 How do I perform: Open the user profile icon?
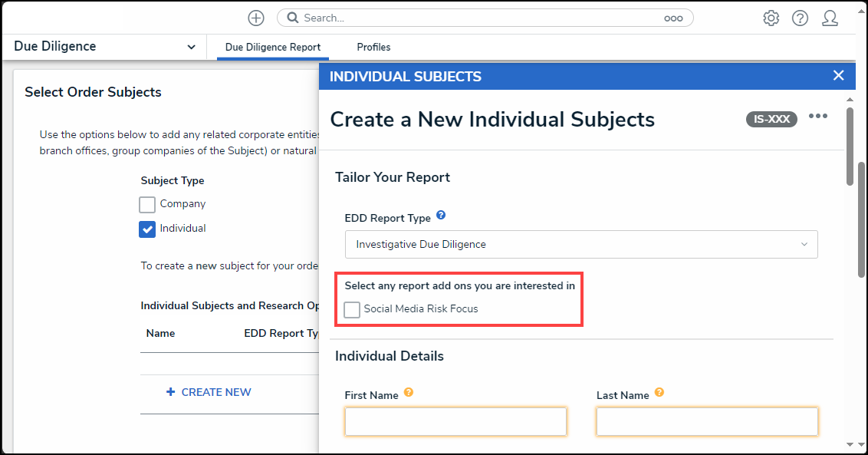[x=830, y=18]
